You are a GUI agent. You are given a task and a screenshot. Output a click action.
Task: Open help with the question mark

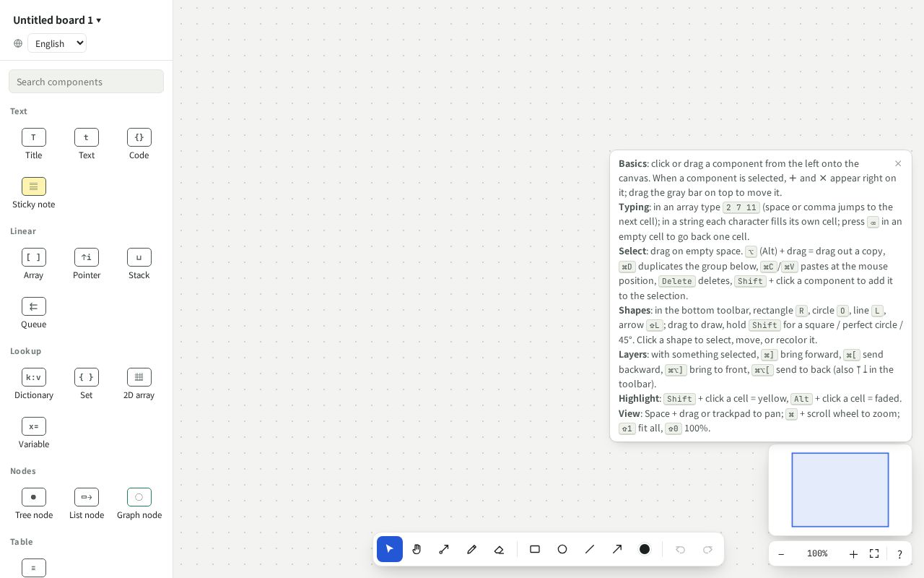pyautogui.click(x=899, y=554)
